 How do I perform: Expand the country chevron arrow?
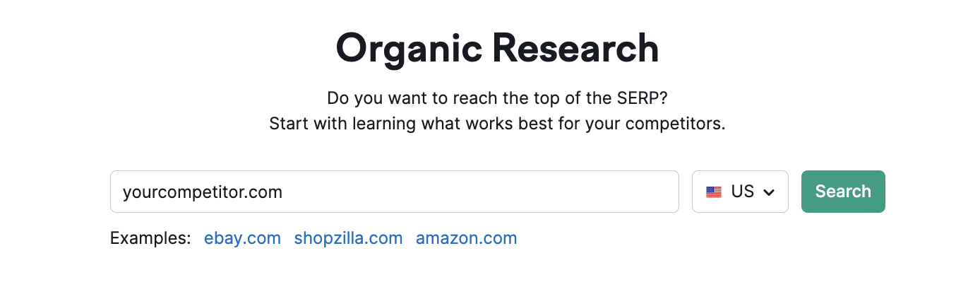click(769, 192)
